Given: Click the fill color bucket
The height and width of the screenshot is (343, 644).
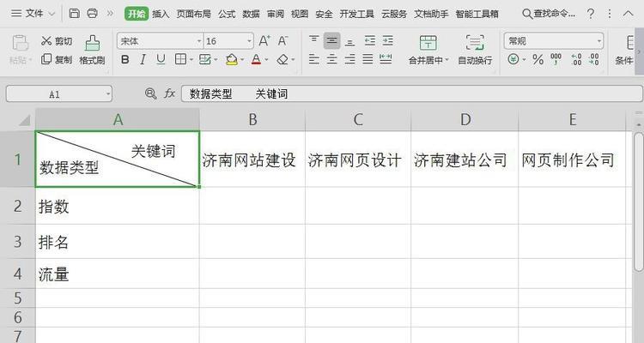Looking at the screenshot, I should coord(232,59).
